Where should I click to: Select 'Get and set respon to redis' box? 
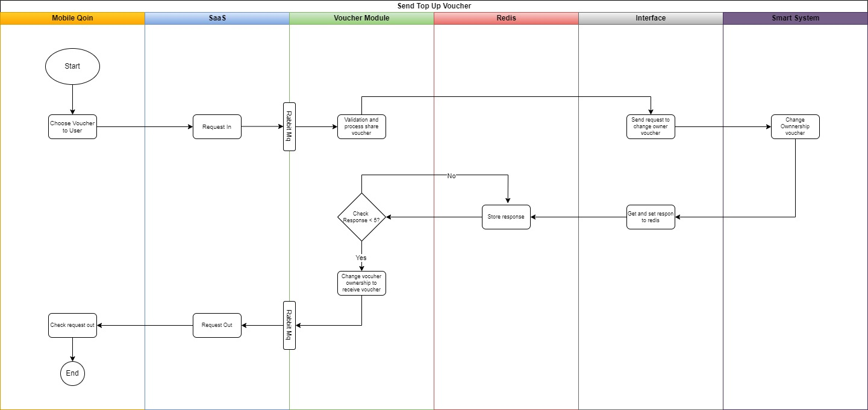point(651,217)
